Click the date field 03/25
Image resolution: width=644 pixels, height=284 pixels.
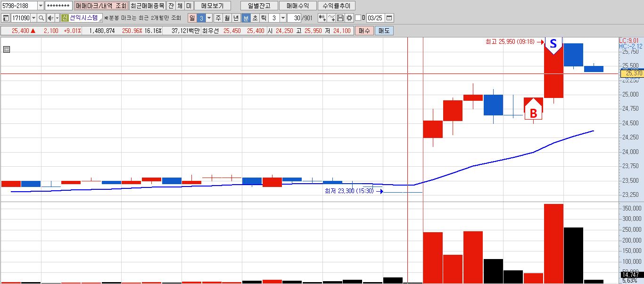coord(375,18)
